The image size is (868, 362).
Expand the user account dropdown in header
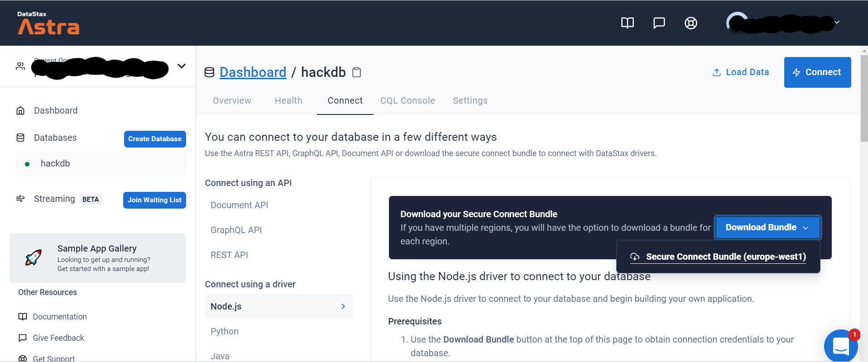tap(837, 22)
